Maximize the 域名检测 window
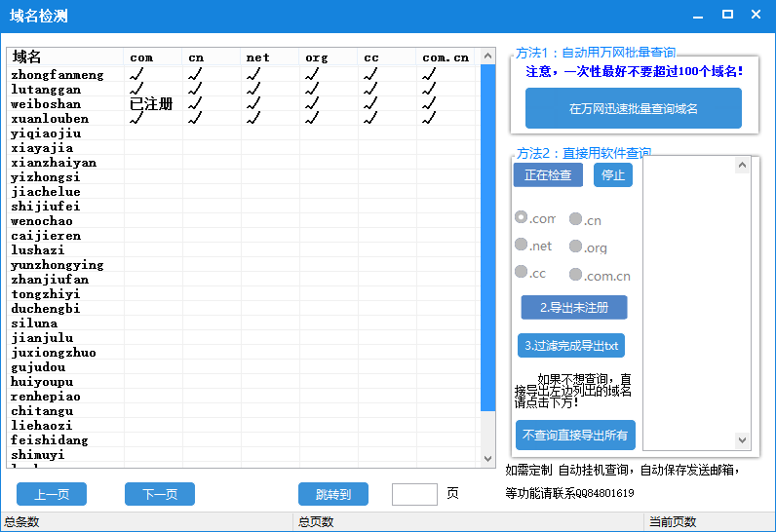This screenshot has width=776, height=532. click(x=727, y=15)
